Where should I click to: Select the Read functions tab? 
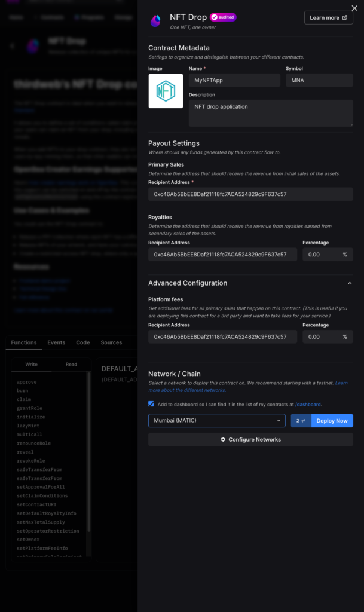point(71,364)
